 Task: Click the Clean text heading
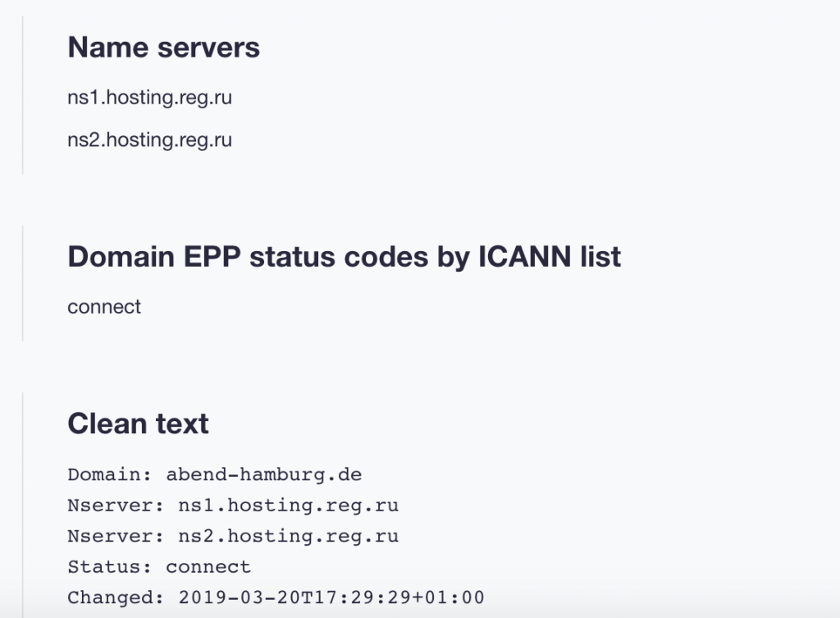pyautogui.click(x=138, y=423)
